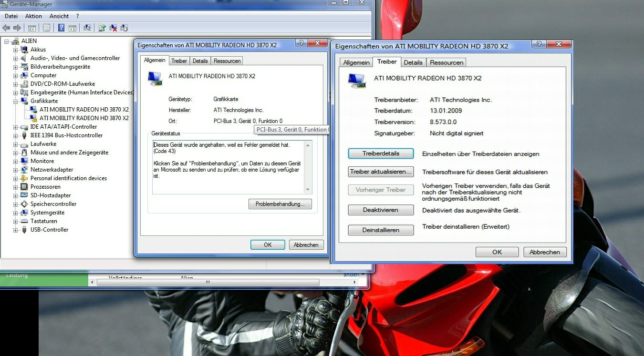
Task: Click the Akkus battery icon in tree
Action: (24, 50)
